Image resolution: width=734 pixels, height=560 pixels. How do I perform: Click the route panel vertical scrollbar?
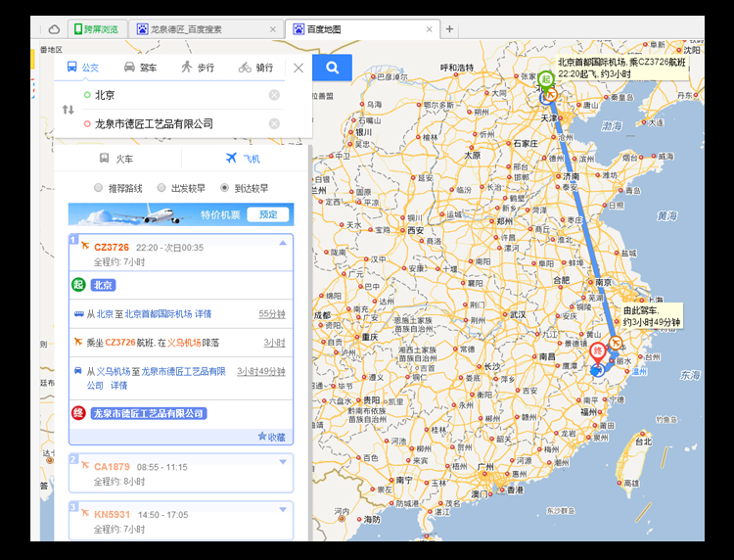point(309,342)
